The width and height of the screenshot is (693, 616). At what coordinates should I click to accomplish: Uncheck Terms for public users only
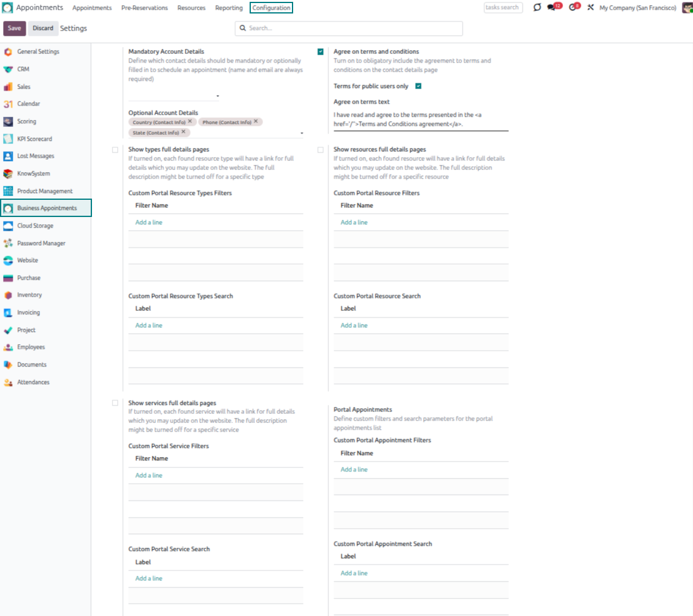pos(418,86)
